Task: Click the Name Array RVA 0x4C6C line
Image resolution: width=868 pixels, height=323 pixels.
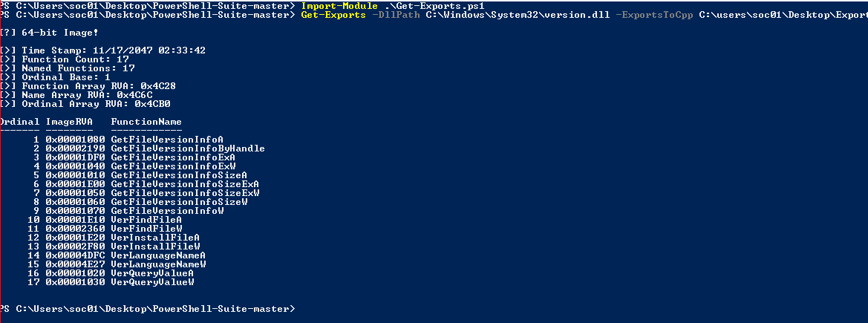Action: (x=76, y=95)
